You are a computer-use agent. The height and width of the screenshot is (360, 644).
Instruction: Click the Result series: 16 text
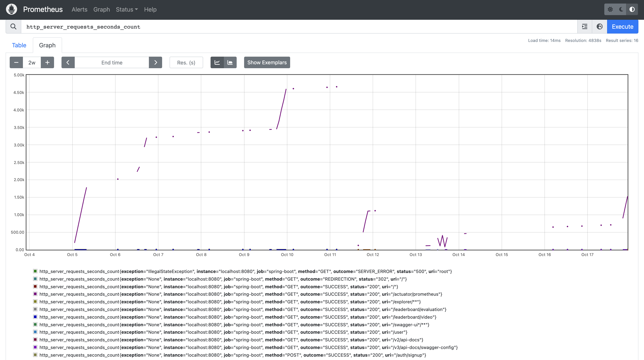[x=622, y=40]
